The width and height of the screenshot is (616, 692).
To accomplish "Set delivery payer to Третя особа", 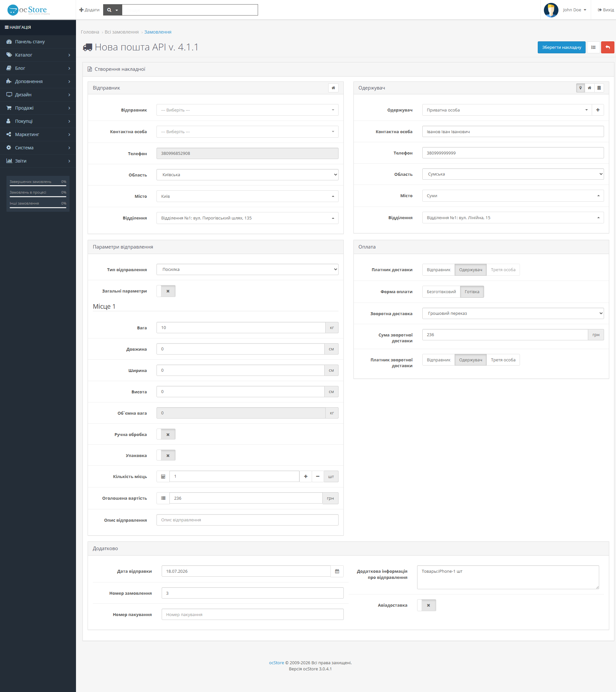I will (x=503, y=270).
